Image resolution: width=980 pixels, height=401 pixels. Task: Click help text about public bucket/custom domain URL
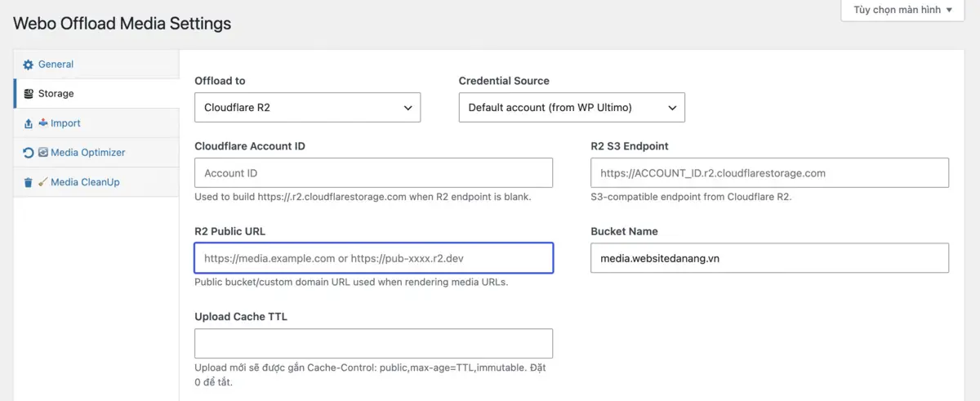351,283
